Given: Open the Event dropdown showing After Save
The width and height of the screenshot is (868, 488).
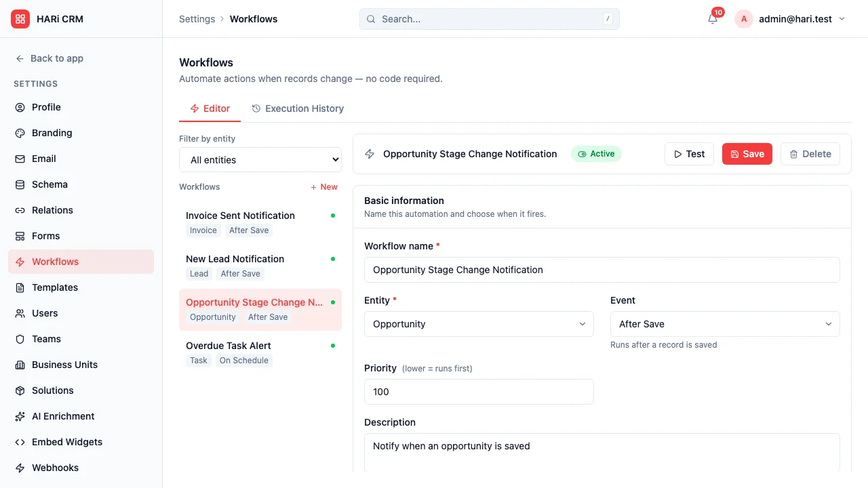Looking at the screenshot, I should coord(724,324).
